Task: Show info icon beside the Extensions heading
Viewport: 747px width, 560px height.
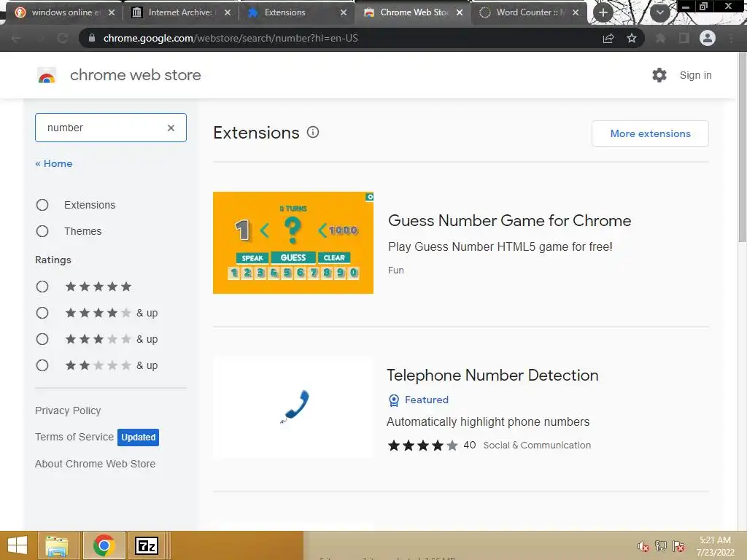Action: (312, 133)
